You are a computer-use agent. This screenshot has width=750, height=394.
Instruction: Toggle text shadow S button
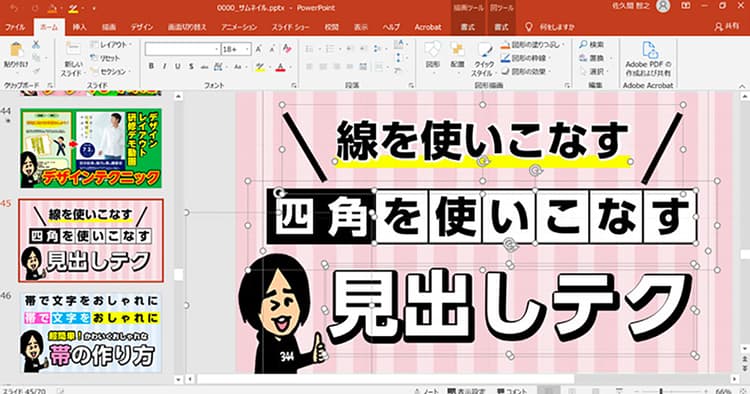191,66
